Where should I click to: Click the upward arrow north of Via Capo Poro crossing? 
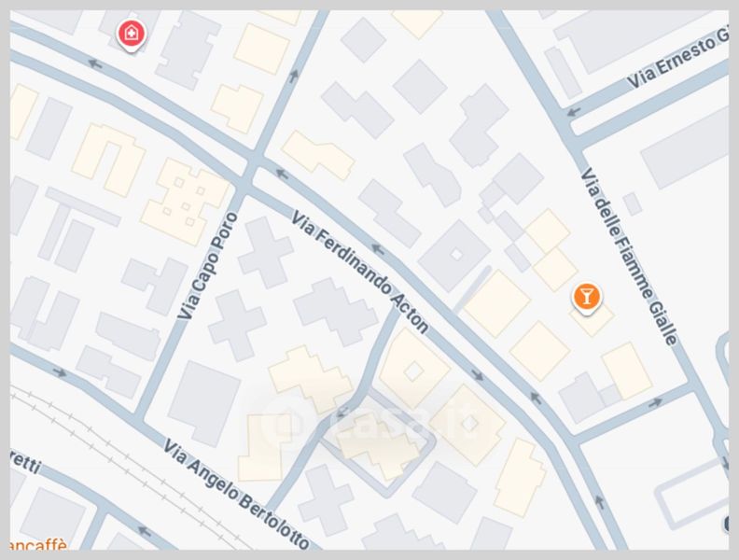(x=295, y=75)
